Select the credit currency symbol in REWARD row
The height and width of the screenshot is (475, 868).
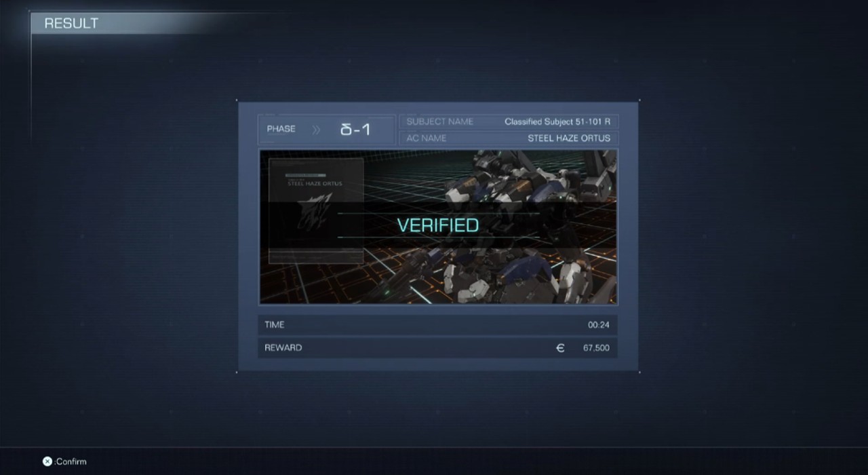[x=560, y=348]
